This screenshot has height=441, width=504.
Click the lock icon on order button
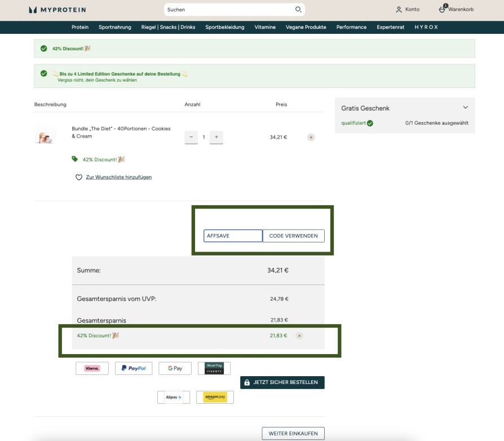point(247,382)
